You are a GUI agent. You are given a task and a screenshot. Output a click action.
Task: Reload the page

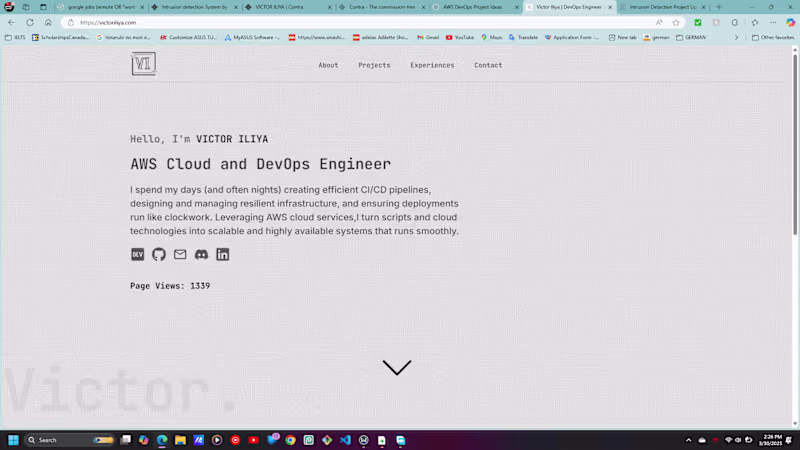30,22
